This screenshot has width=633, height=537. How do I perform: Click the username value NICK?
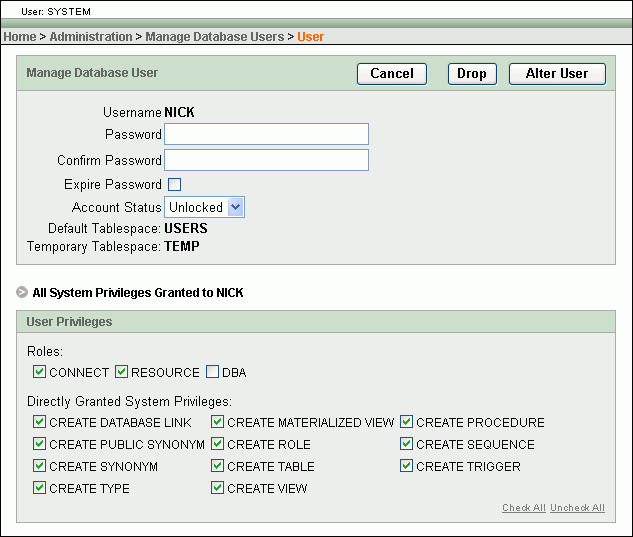(x=179, y=112)
